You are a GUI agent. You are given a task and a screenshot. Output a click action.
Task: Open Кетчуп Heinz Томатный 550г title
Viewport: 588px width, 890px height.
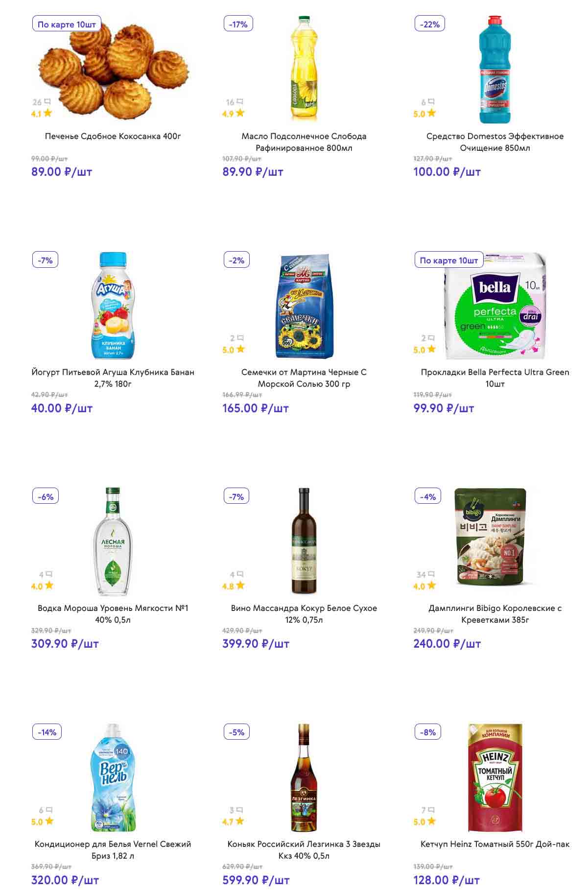point(494,844)
